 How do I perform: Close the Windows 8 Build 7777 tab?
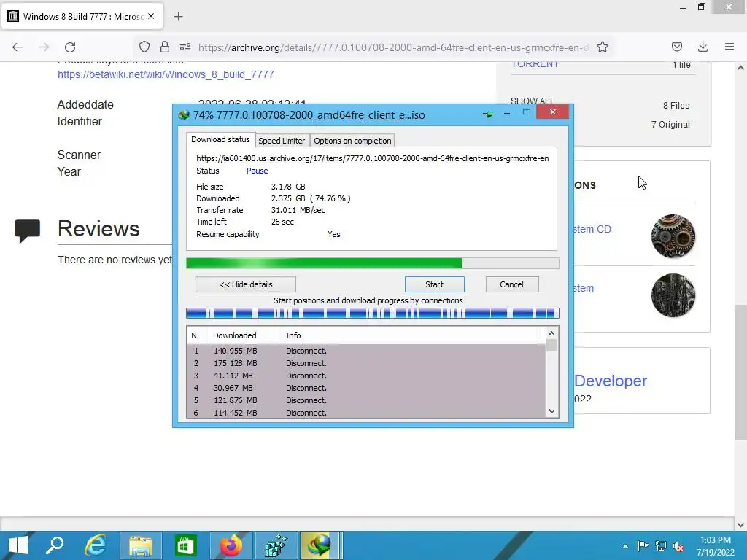[151, 16]
